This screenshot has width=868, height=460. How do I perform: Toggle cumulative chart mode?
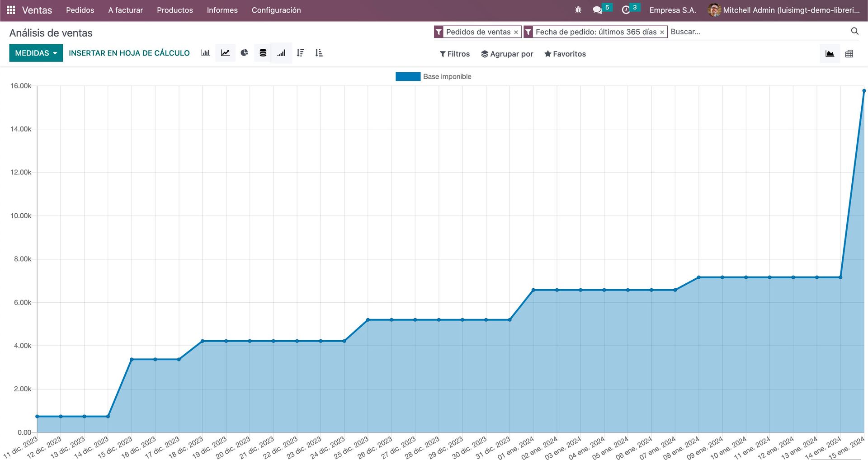pos(281,53)
